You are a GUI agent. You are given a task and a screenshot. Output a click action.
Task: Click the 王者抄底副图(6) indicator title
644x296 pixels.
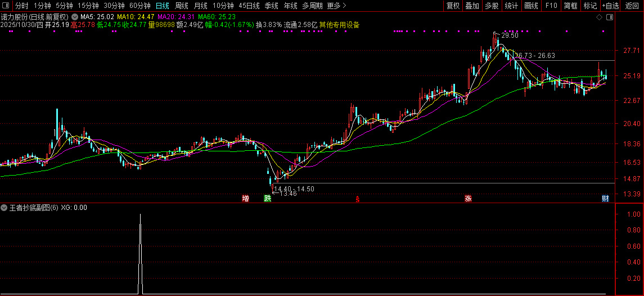[34, 208]
